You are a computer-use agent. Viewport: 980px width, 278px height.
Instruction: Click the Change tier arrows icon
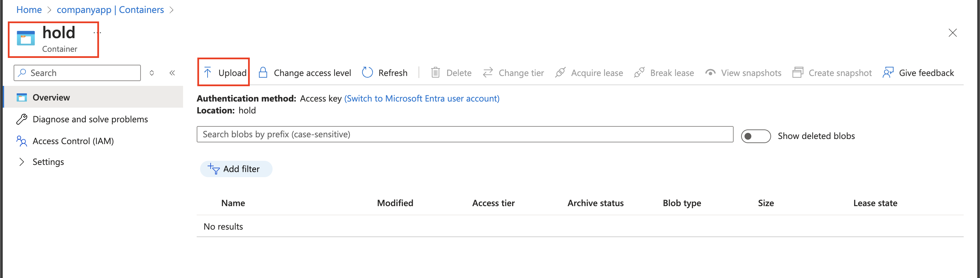click(x=488, y=72)
